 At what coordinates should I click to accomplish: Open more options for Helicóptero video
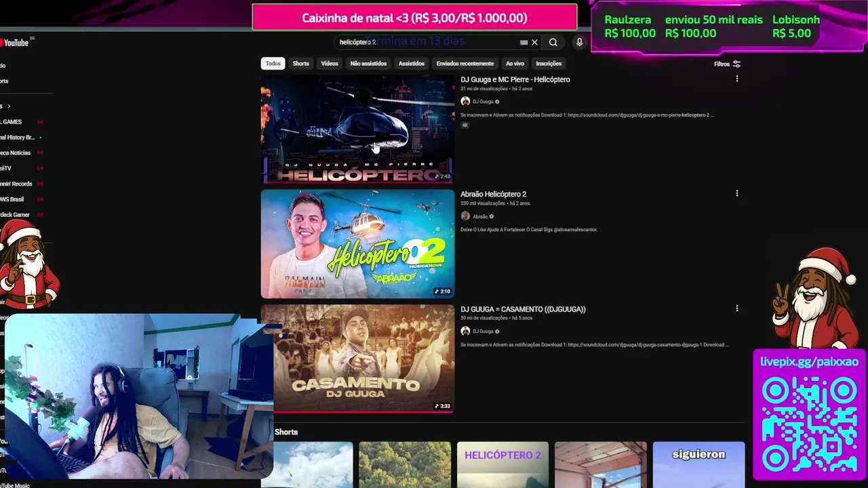tap(737, 79)
